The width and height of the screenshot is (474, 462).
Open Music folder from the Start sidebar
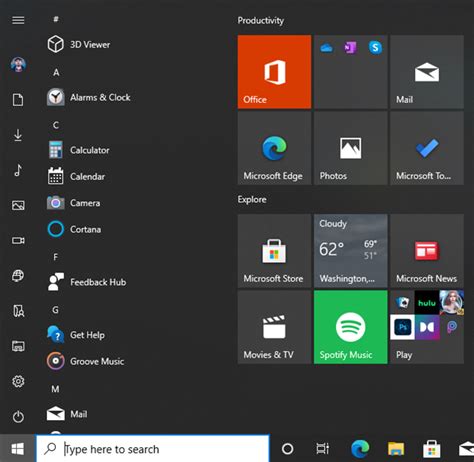pyautogui.click(x=18, y=170)
